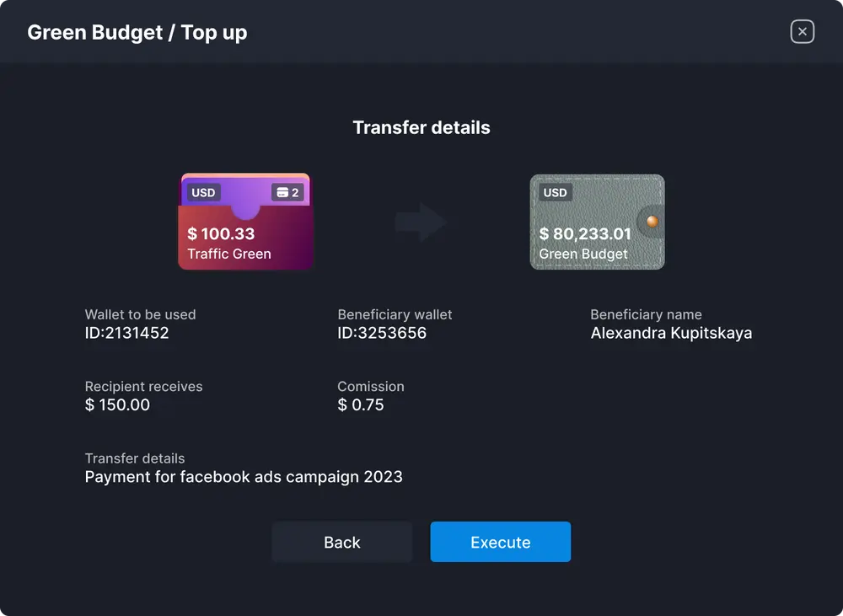The width and height of the screenshot is (843, 616).
Task: Click the Transfer details heading
Action: [421, 128]
